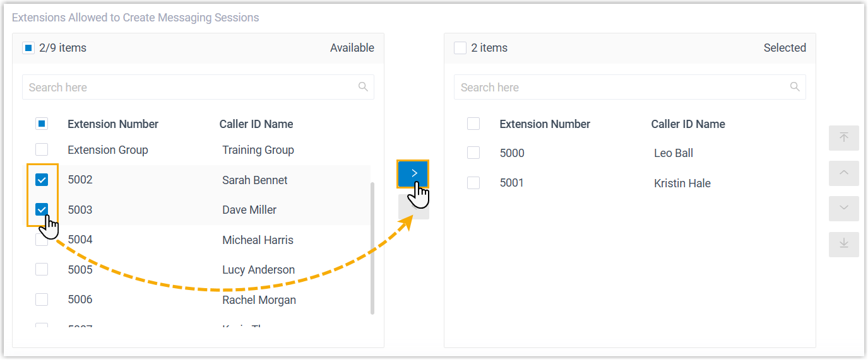Focus the Available list search field
Image resolution: width=868 pixels, height=360 pixels.
189,88
